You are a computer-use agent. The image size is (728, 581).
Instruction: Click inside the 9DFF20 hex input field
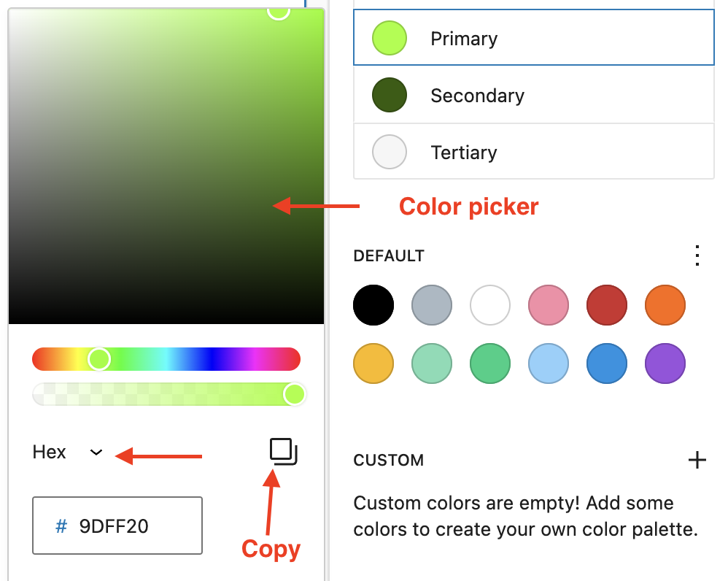[x=117, y=526]
